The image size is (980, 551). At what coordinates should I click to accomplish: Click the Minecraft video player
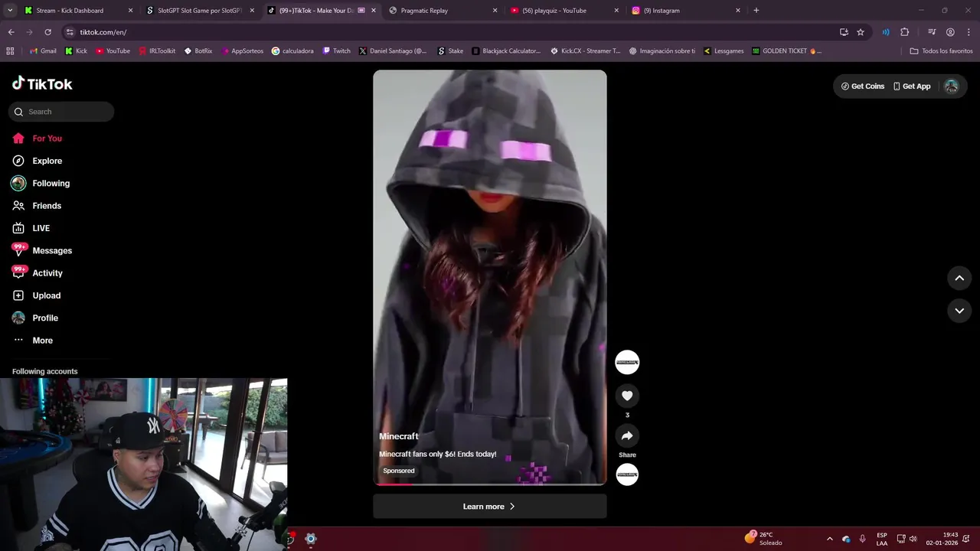(490, 278)
